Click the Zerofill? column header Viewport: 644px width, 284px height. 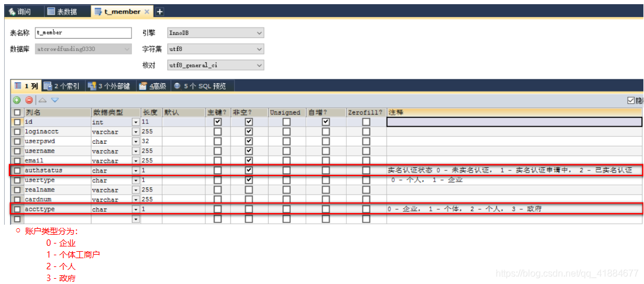(366, 113)
